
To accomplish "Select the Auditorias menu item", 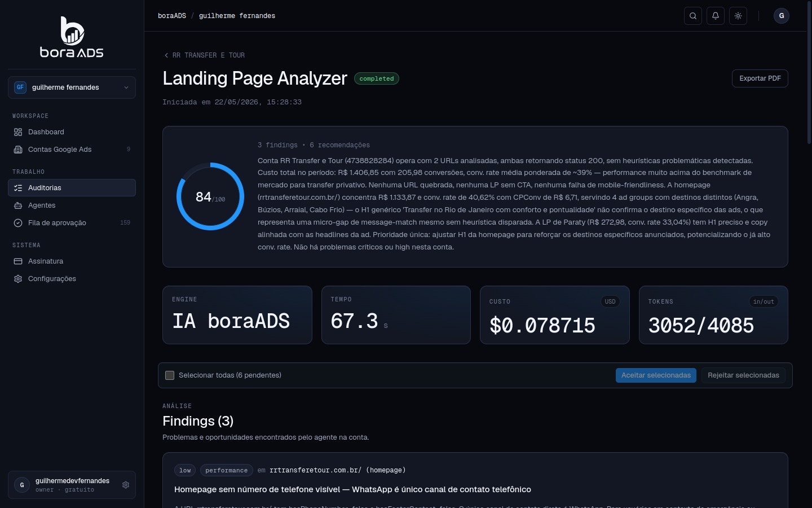I will pos(72,188).
